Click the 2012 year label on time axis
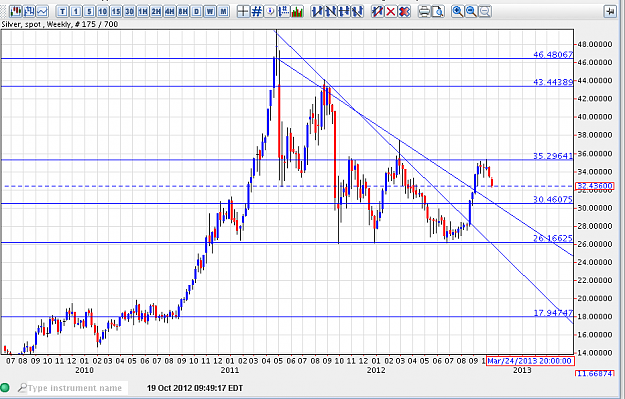The width and height of the screenshot is (625, 399). tap(376, 370)
